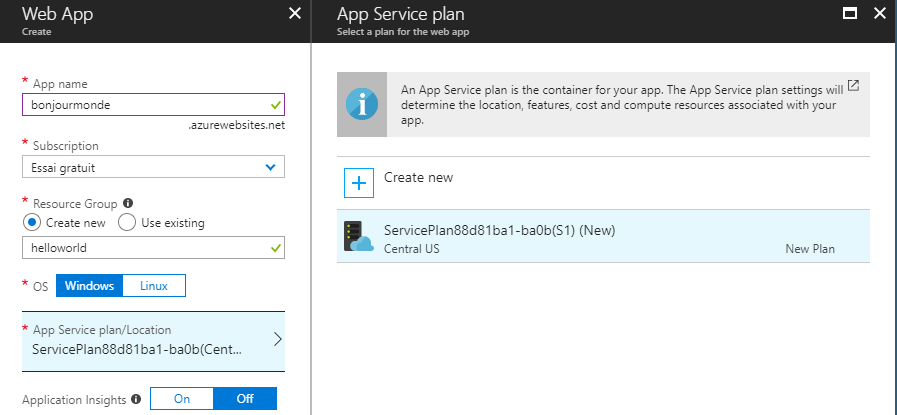This screenshot has width=897, height=415.
Task: Expand the App Service plan/Location chevron
Action: (x=277, y=339)
